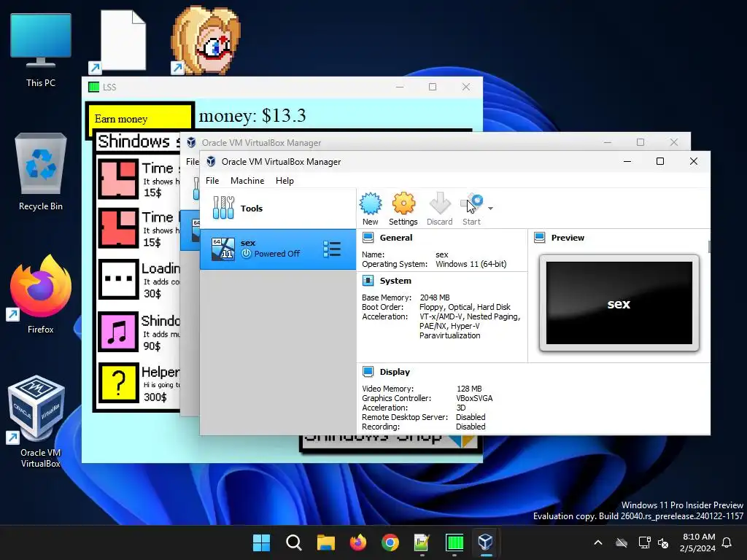Switch to LSS app on taskbar
Viewport: 747px width, 560px height.
coord(454,542)
